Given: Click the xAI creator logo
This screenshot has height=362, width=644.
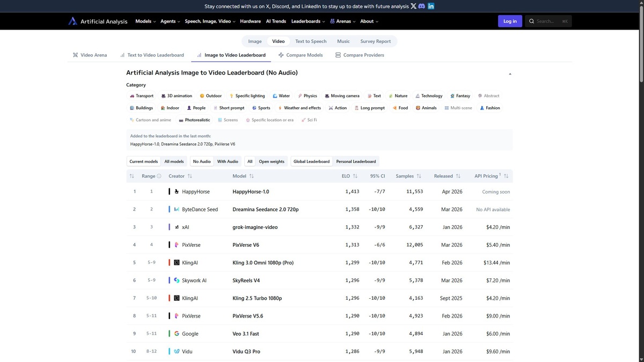Looking at the screenshot, I should point(177,227).
